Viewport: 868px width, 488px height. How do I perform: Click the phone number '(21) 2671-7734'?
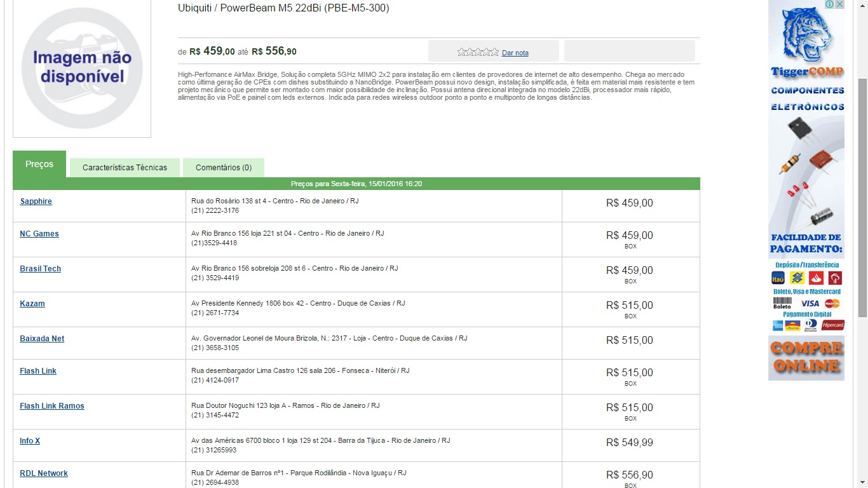tap(215, 313)
